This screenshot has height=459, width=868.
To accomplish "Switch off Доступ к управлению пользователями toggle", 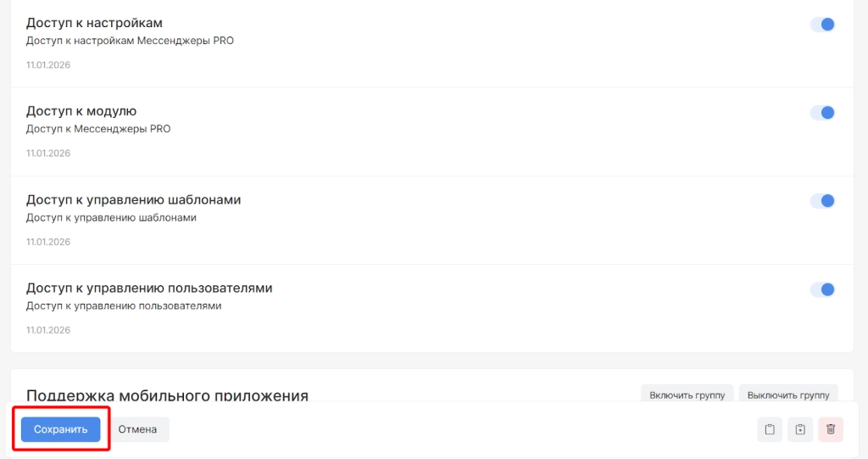I will pos(822,289).
